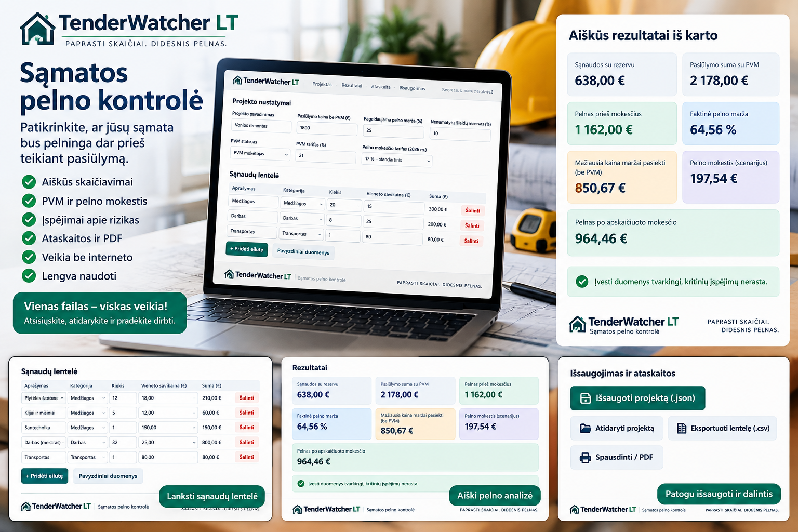
Task: Click Šalinti in the Santechnika row
Action: pos(247,428)
